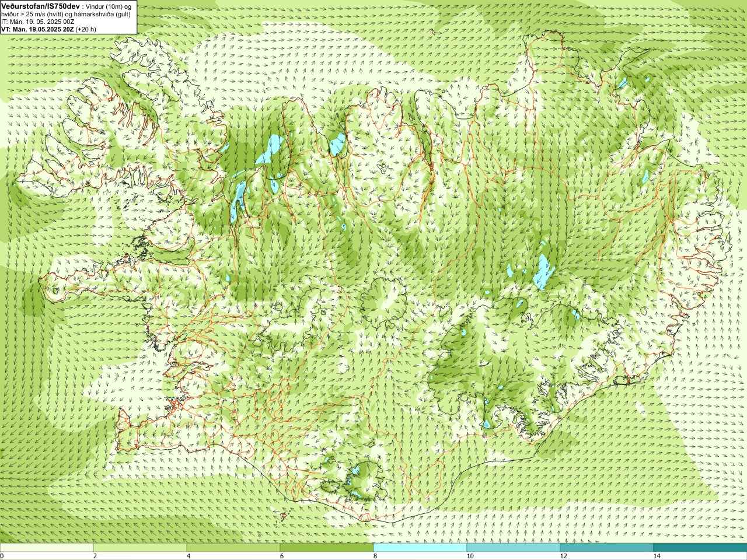This screenshot has height=560, width=747.
Task: Pick the dark teal above-14 m/s legend swatch
Action: click(700, 548)
